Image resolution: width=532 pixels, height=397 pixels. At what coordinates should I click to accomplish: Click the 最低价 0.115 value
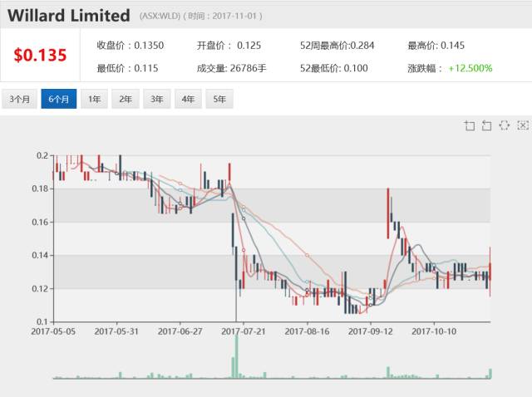(x=127, y=68)
